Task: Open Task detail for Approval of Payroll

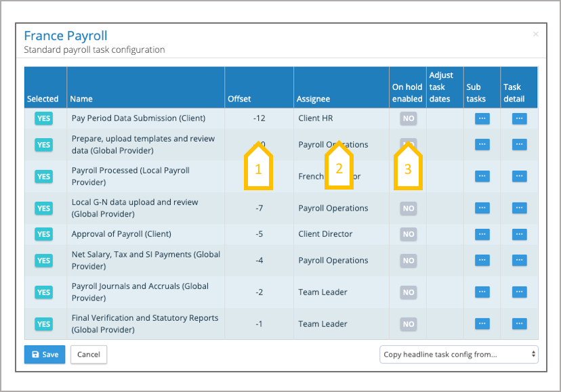Action: click(x=519, y=234)
